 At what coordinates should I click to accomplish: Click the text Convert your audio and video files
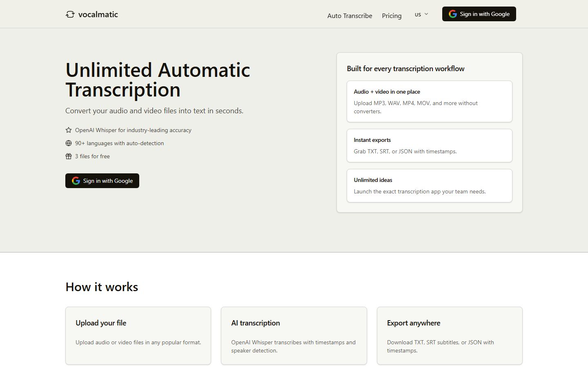(x=154, y=111)
